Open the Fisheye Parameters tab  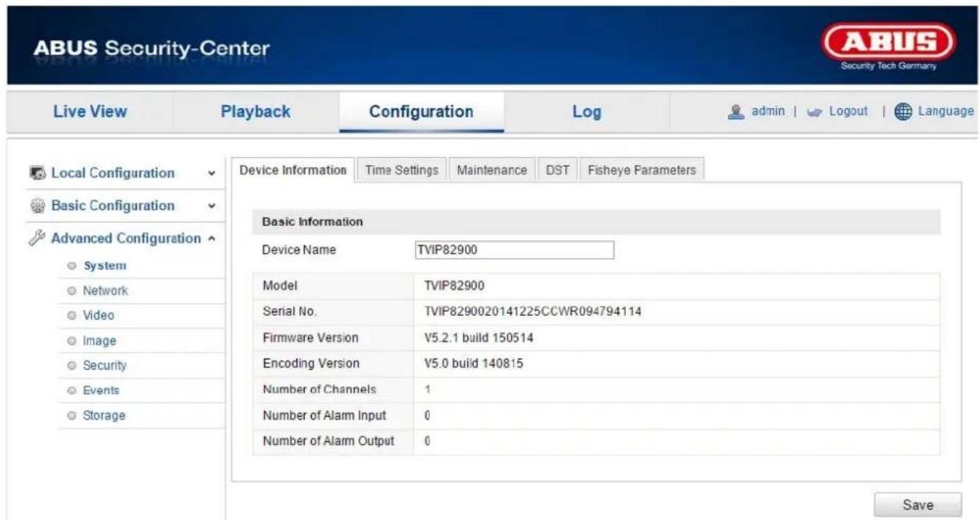point(641,170)
